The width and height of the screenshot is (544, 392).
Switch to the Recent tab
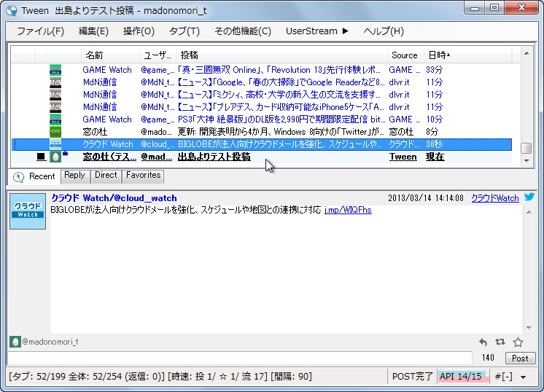pos(34,176)
